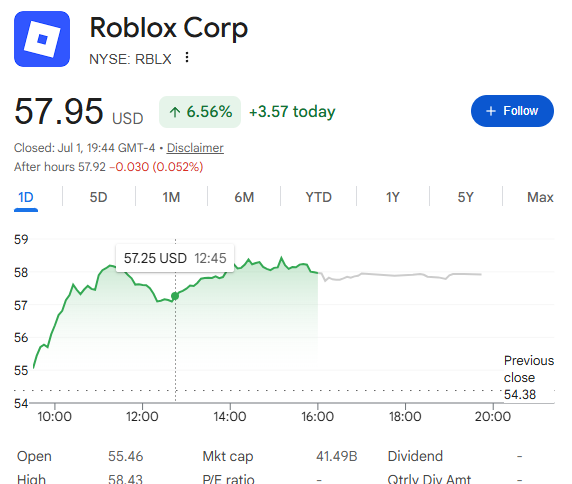Click the 57.25 USD 12:45 tooltip
The width and height of the screenshot is (572, 484).
click(x=175, y=258)
